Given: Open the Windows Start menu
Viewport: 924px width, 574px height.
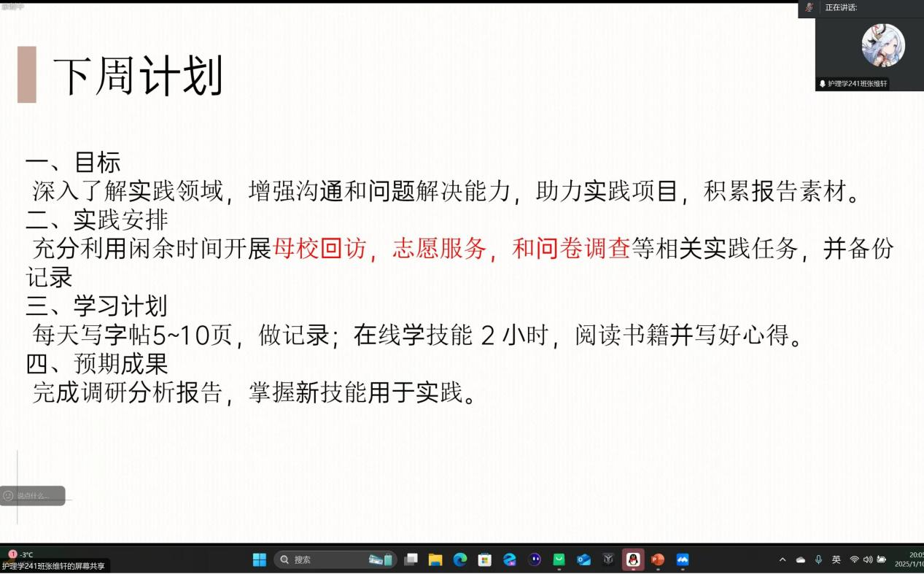Looking at the screenshot, I should point(259,559).
